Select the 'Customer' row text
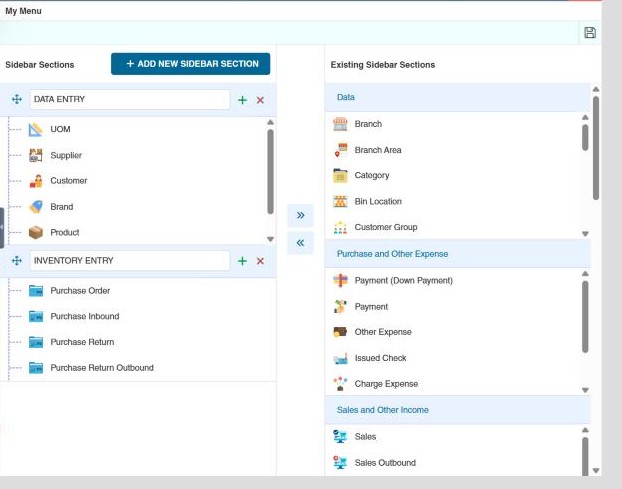This screenshot has height=489, width=622. click(x=69, y=181)
